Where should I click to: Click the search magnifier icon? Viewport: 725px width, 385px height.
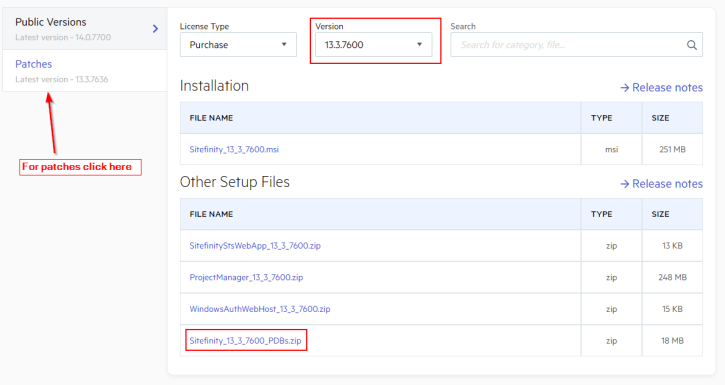coord(691,45)
